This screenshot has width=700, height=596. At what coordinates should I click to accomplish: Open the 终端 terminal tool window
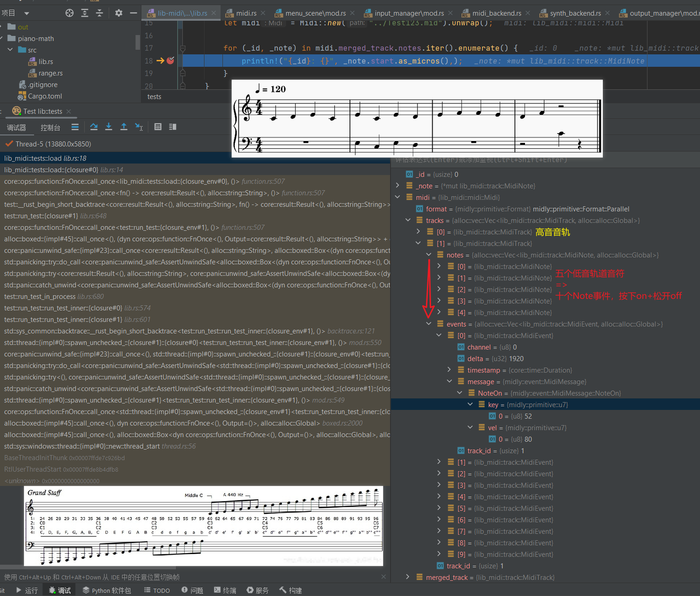(225, 590)
